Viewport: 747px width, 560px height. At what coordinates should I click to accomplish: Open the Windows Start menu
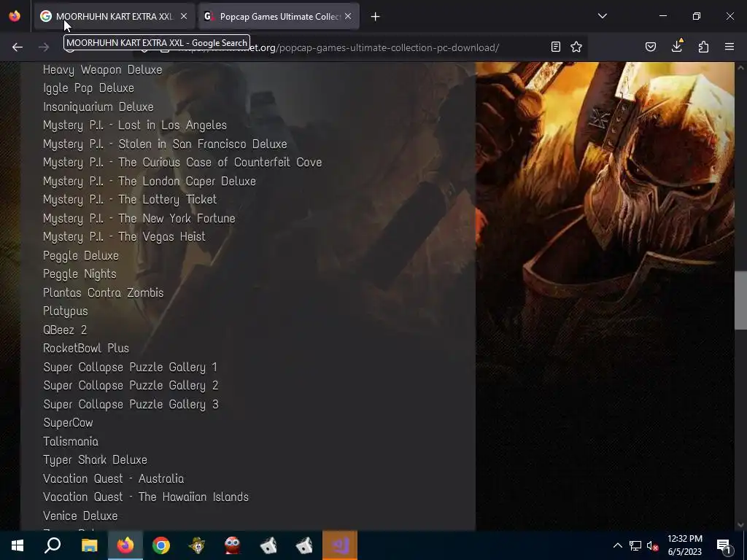[x=18, y=545]
